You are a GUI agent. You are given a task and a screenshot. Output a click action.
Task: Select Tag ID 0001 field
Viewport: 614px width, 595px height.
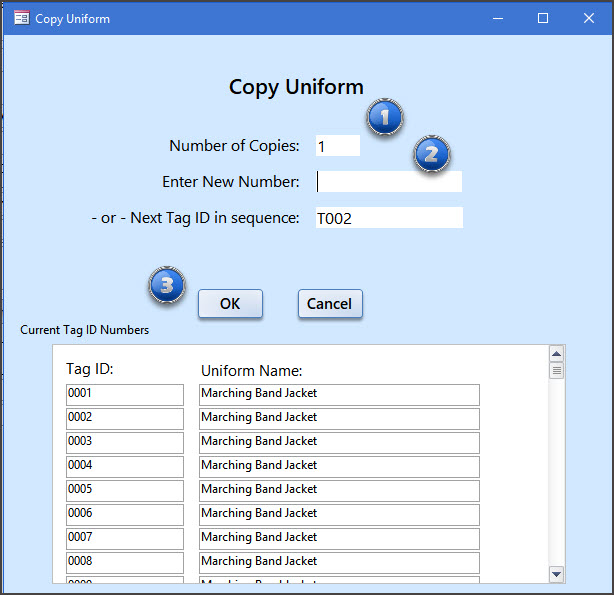125,394
